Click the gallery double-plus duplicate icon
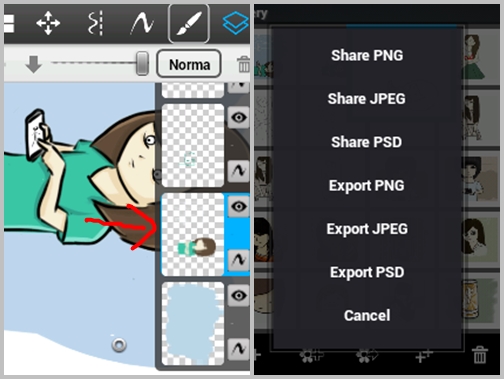 [x=424, y=356]
